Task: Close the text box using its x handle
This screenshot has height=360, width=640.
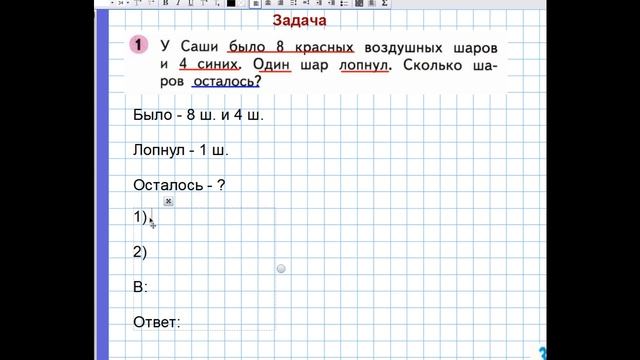Action: (x=168, y=201)
